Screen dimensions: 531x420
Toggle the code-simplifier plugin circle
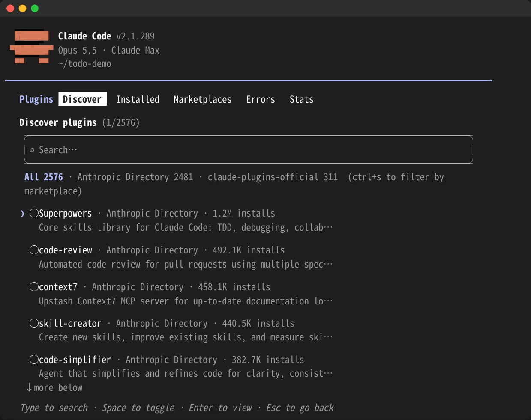(34, 360)
